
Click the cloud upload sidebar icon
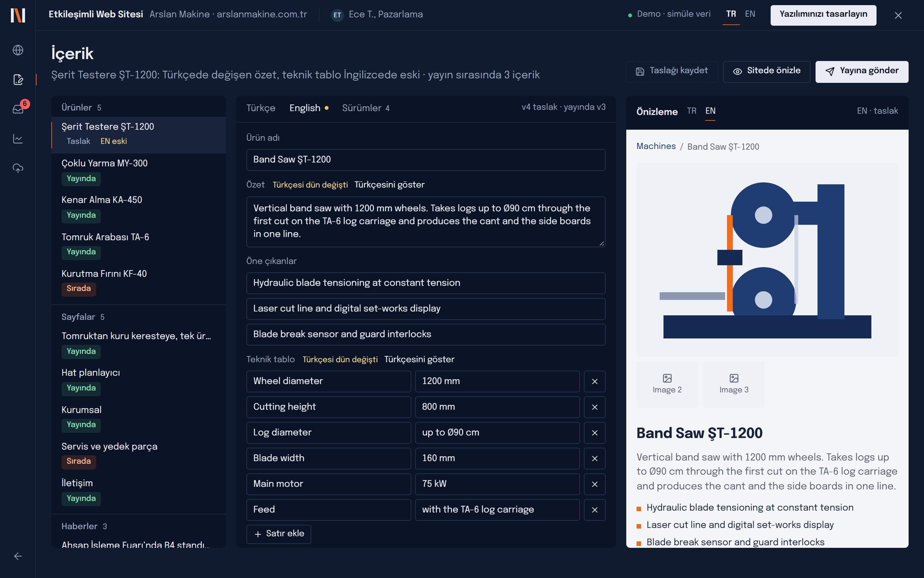point(18,168)
